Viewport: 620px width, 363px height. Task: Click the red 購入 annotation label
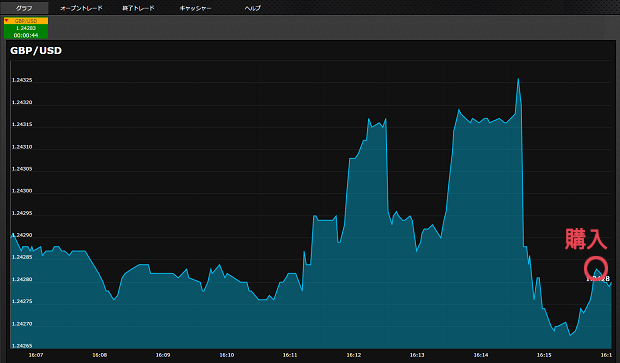pyautogui.click(x=586, y=239)
